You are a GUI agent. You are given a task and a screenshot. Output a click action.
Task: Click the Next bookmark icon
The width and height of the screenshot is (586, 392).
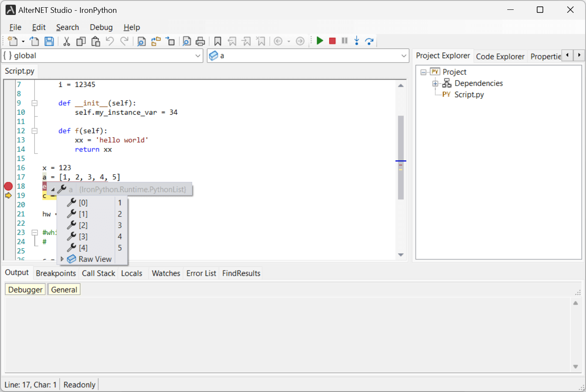click(x=247, y=41)
